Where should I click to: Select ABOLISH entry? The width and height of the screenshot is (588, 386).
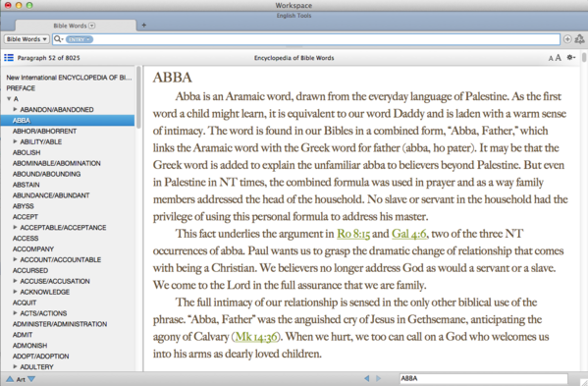(27, 152)
